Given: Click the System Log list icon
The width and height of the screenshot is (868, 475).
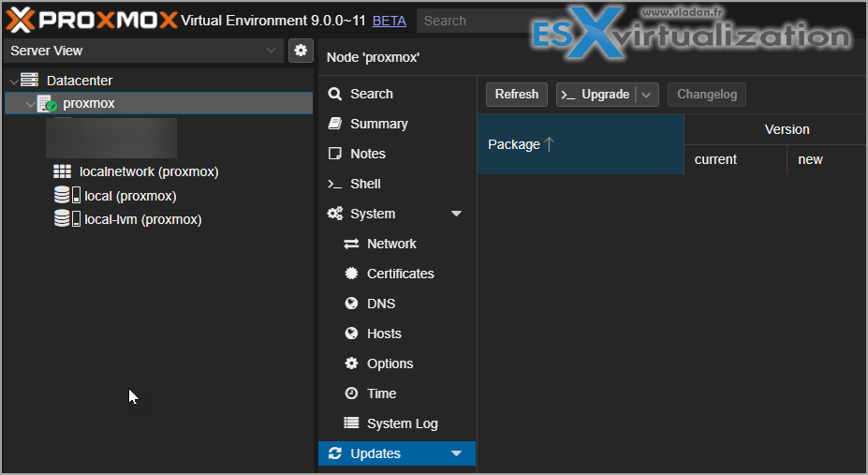Looking at the screenshot, I should (x=351, y=423).
